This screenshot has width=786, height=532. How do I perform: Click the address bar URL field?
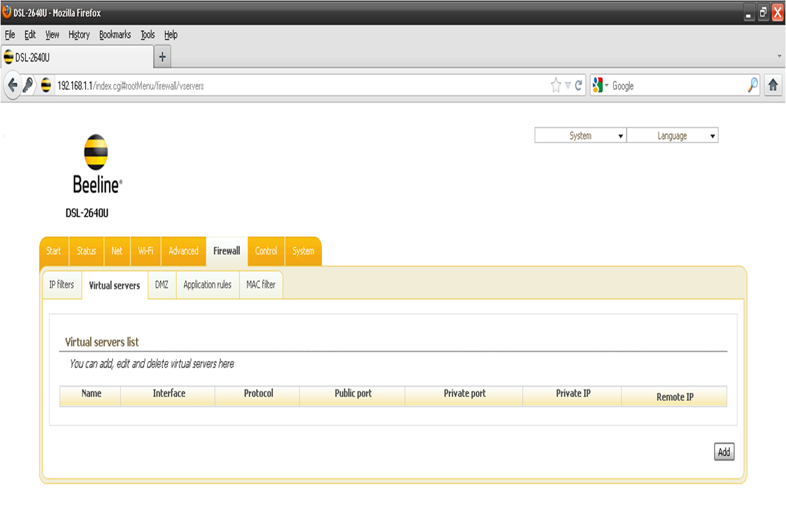(308, 86)
